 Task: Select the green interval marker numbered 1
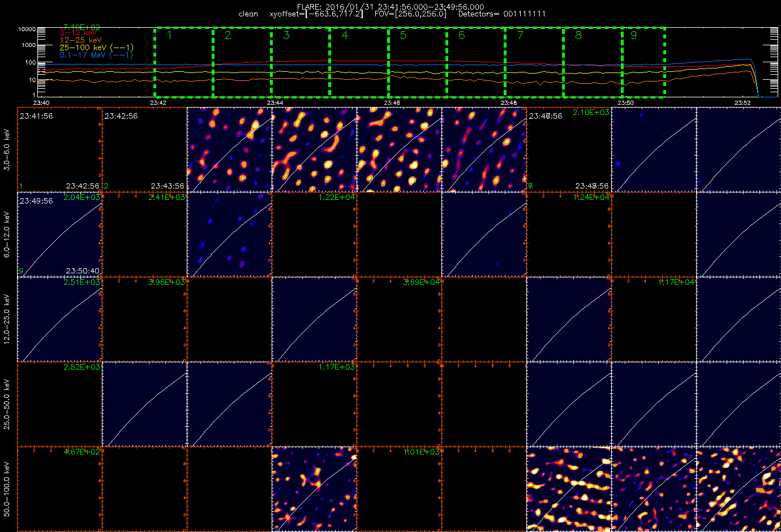(169, 35)
